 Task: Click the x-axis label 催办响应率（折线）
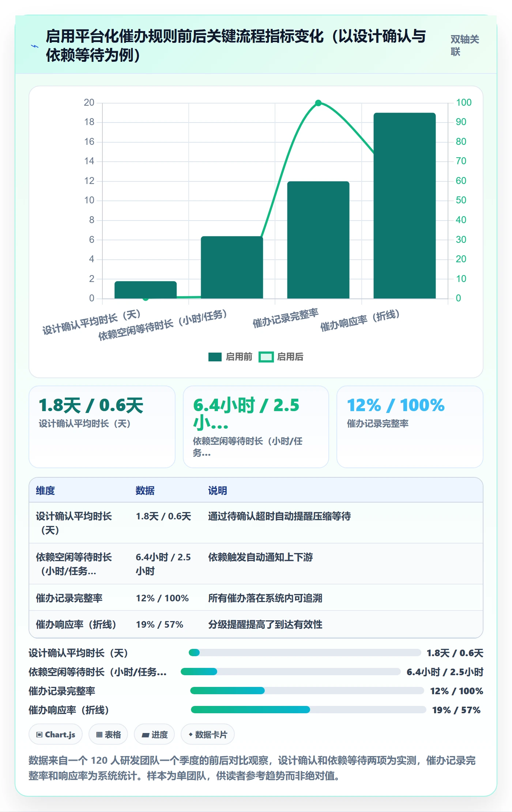[x=360, y=320]
